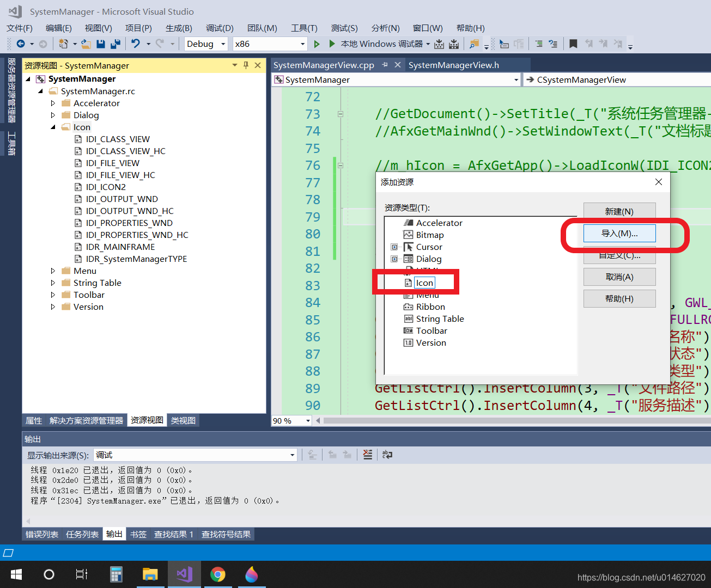Open Chrome from the taskbar
711x588 pixels.
tap(218, 574)
